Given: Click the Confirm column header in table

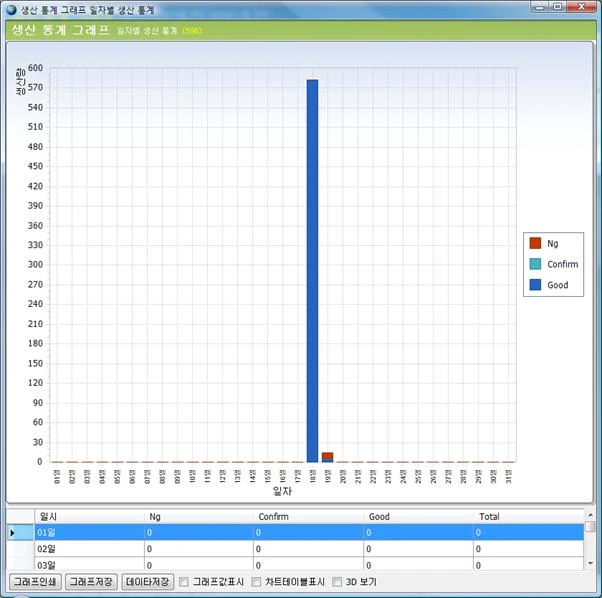Looking at the screenshot, I should point(308,517).
